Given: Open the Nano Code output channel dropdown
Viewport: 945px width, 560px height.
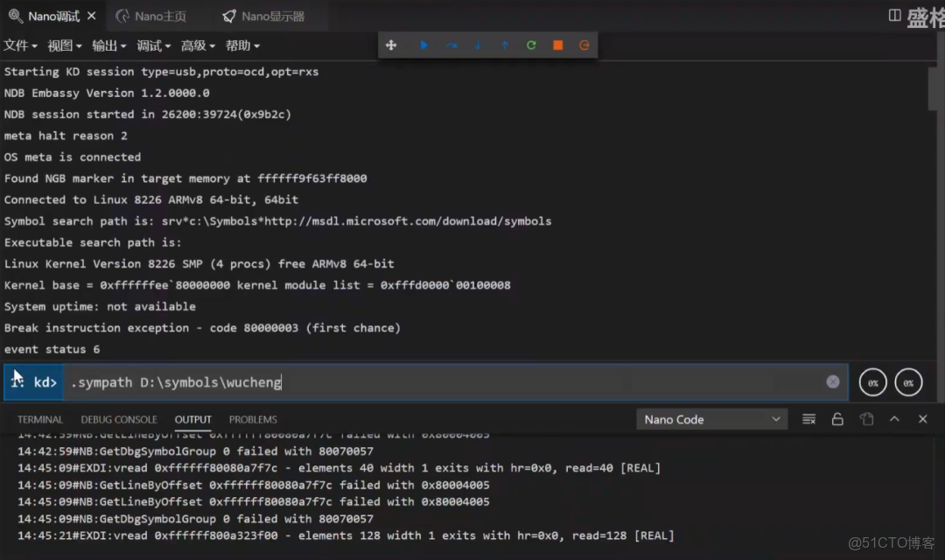Looking at the screenshot, I should point(711,419).
